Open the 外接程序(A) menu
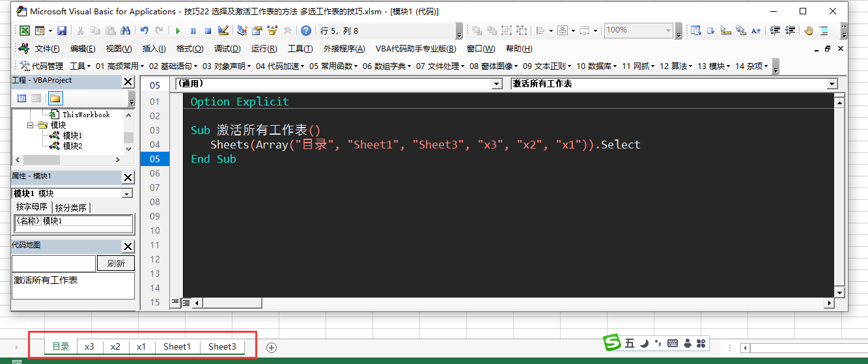868x364 pixels. pyautogui.click(x=345, y=49)
